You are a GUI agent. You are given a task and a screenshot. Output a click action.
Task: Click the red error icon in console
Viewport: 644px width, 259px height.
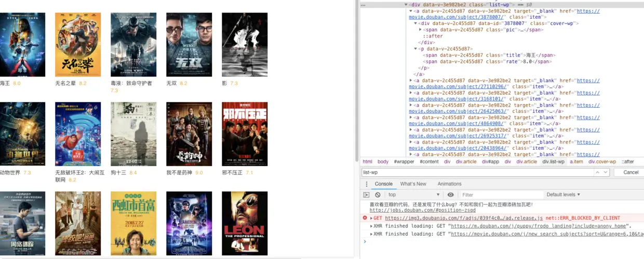[x=365, y=218]
